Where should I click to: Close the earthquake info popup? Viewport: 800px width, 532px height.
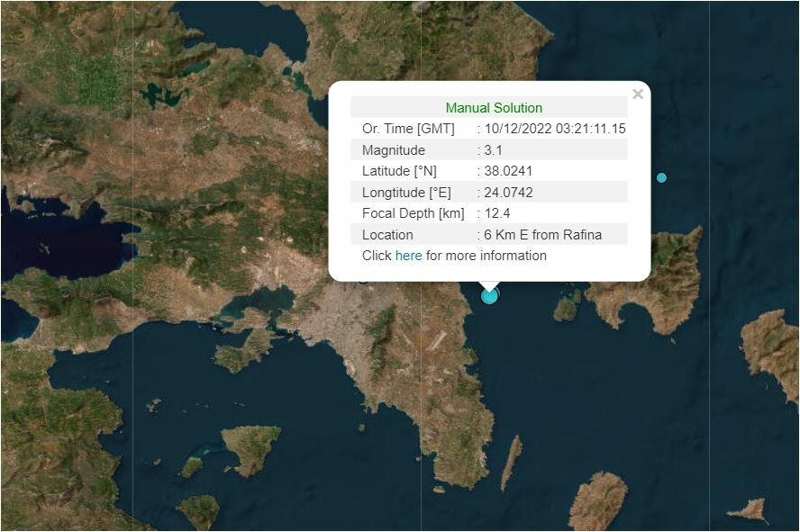(x=637, y=95)
